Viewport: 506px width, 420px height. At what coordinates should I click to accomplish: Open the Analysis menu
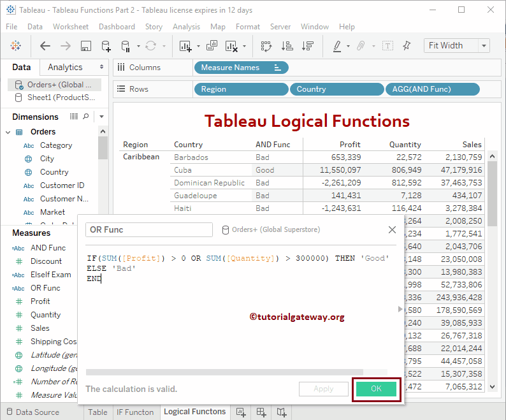tap(187, 27)
